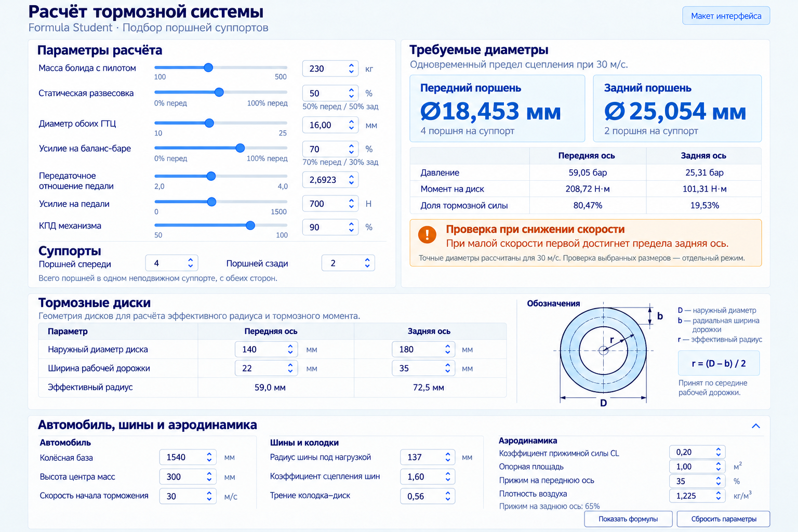This screenshot has height=532, width=798.
Task: Click the front disc outer diameter field 140
Action: 267,350
